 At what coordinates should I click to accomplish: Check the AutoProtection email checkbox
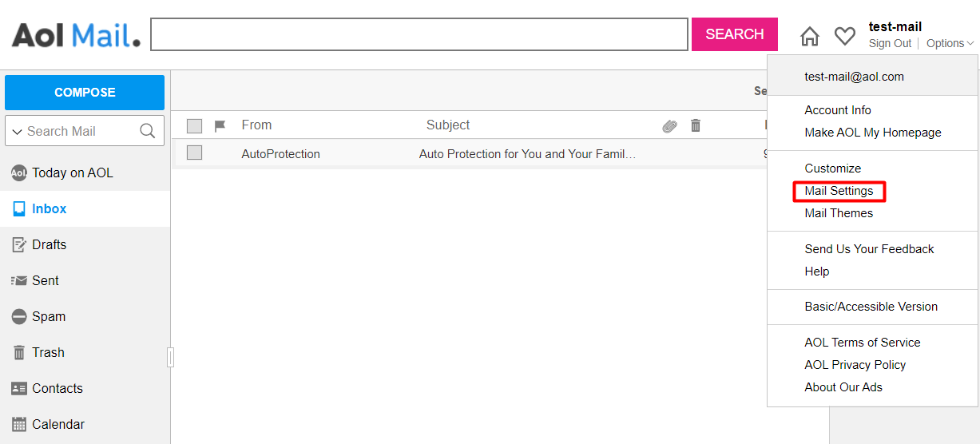tap(194, 153)
